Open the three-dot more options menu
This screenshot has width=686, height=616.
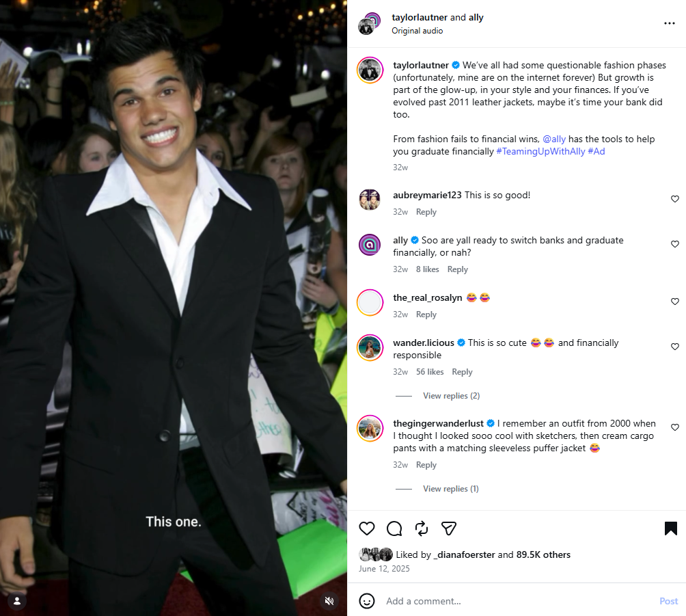(670, 23)
